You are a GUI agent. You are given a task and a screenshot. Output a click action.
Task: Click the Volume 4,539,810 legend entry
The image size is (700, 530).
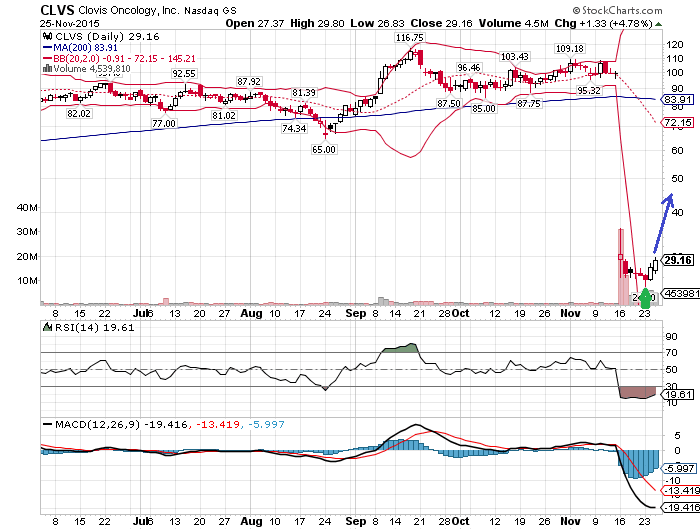point(87,69)
